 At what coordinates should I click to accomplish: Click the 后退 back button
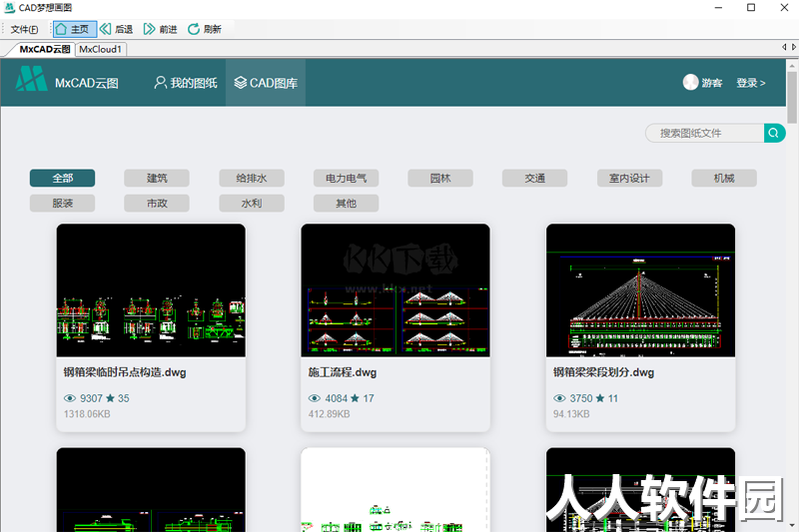pos(117,29)
